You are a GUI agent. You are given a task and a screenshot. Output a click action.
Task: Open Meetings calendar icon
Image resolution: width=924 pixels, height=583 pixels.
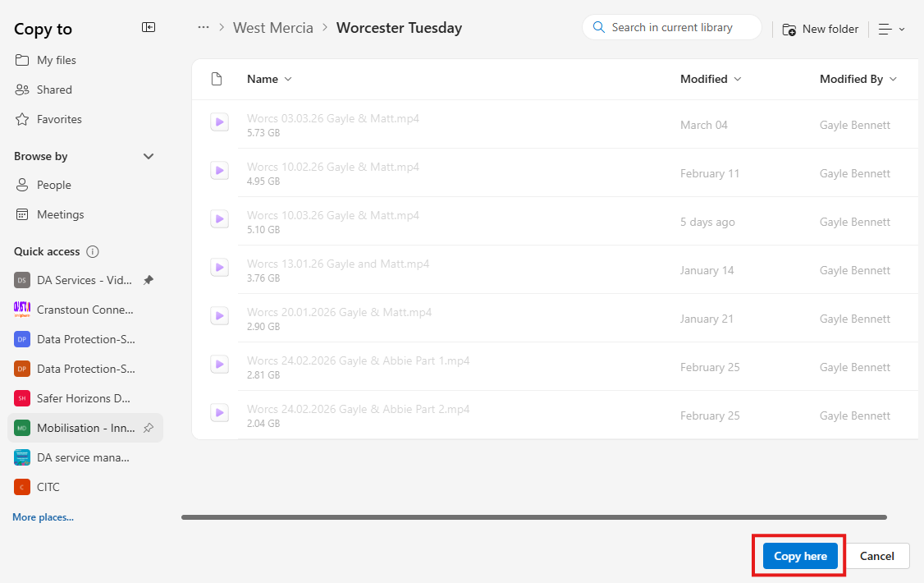coord(22,214)
